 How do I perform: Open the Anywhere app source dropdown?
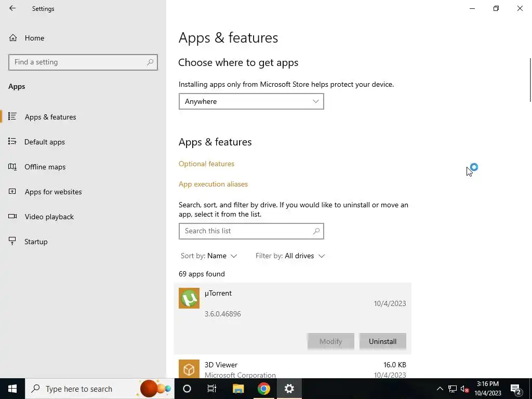(x=251, y=101)
